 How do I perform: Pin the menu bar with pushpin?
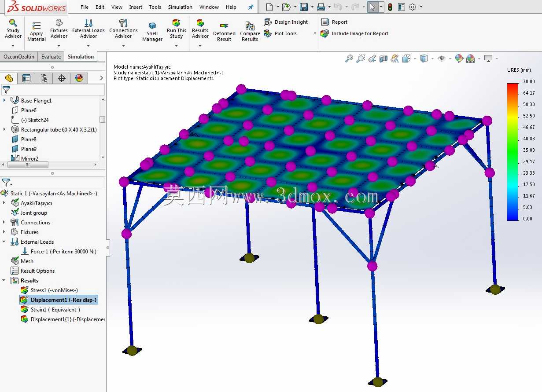(251, 7)
